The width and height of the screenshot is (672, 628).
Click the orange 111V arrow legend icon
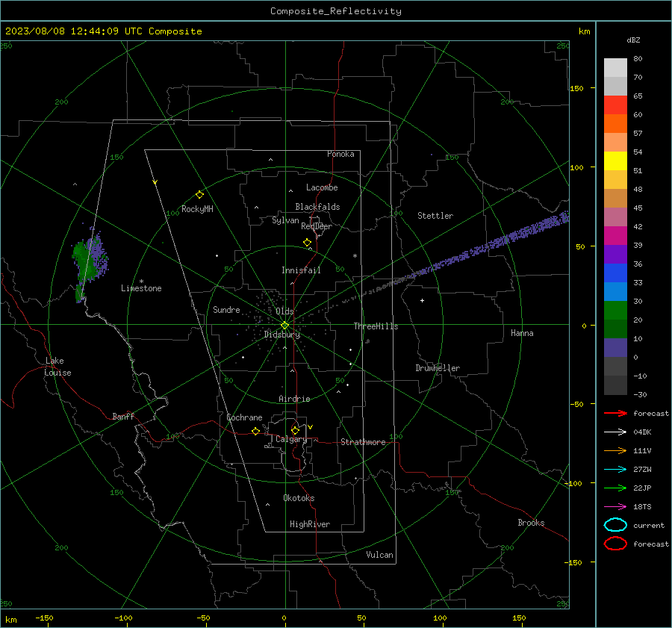[x=615, y=450]
